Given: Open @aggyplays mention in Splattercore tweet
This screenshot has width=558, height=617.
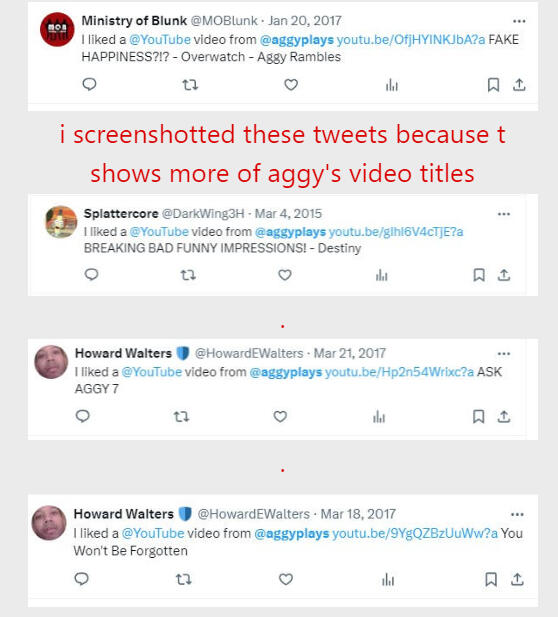Looking at the screenshot, I should coord(290,232).
